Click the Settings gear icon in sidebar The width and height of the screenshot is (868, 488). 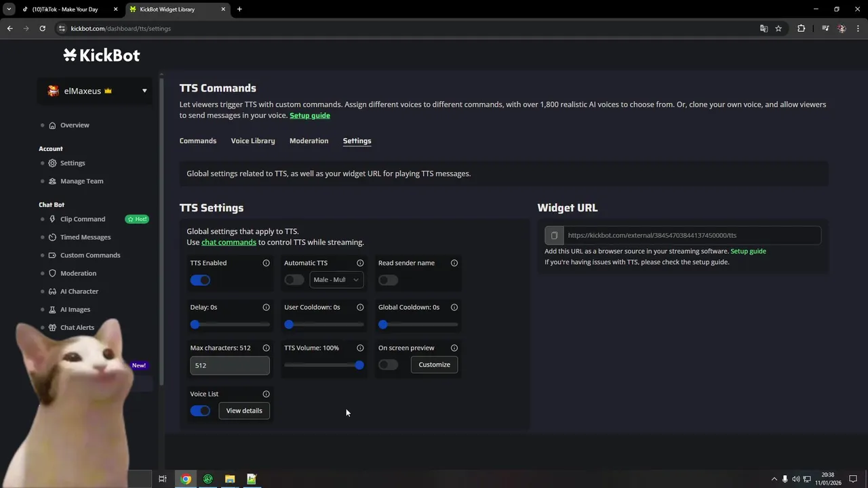[52, 163]
